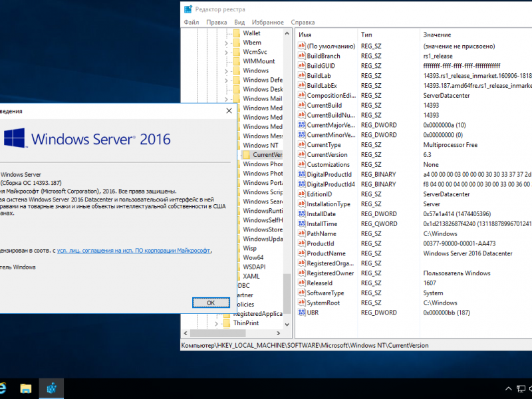Image resolution: width=532 pixels, height=399 pixels.
Task: Click the tree's vertical scrollbar down arrow
Action: (287, 325)
